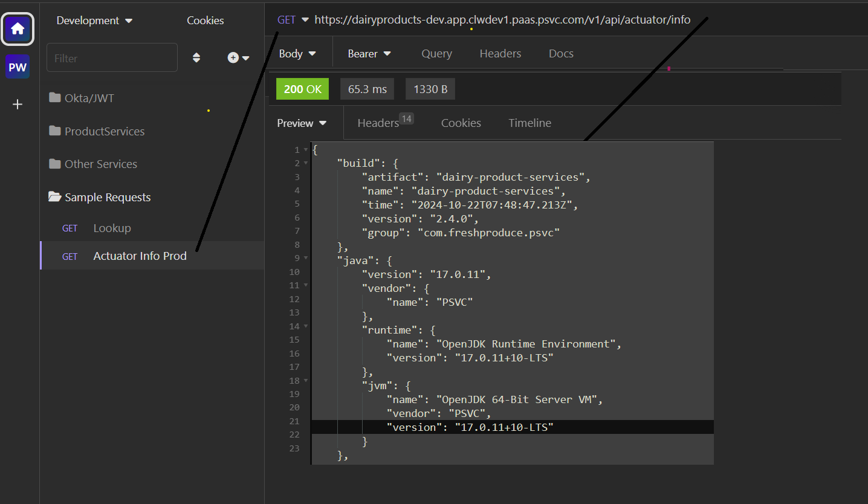Open the Bearer auth dropdown

(x=369, y=54)
